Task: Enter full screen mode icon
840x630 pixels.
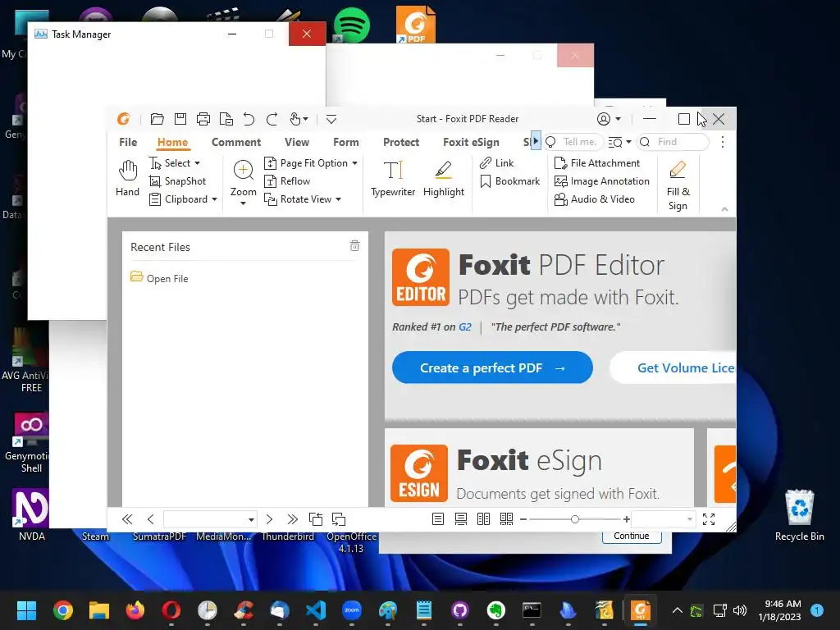Action: click(709, 518)
